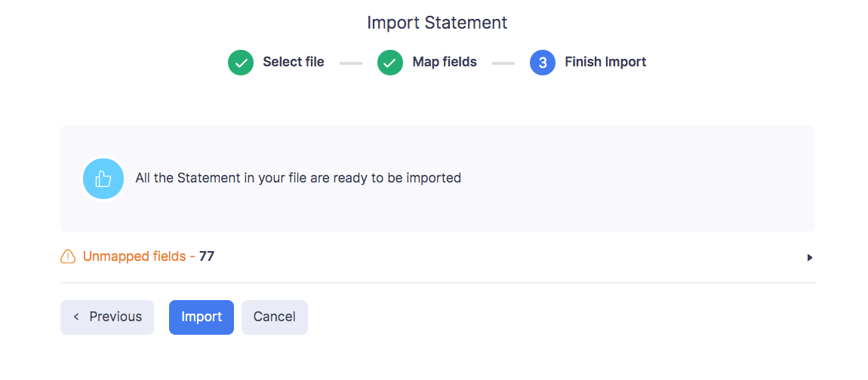Viewport: 868px width, 380px height.
Task: Click the divider line above the Import button
Action: click(x=437, y=283)
